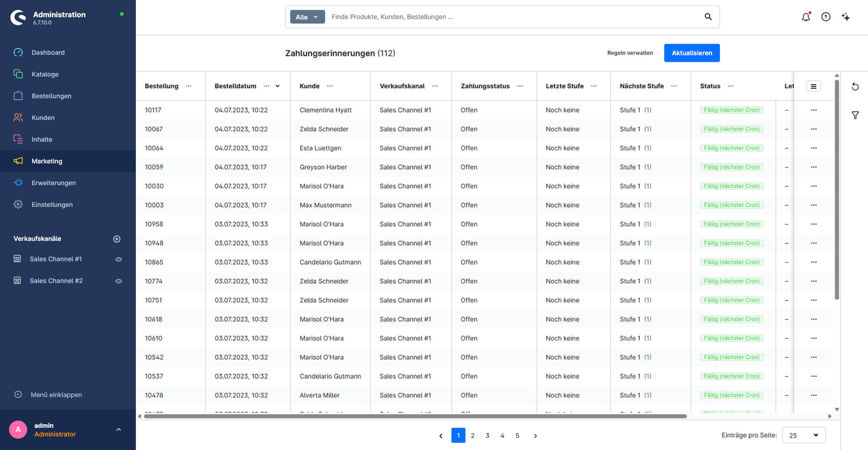The width and height of the screenshot is (868, 450).
Task: Open Einträge pro Seite dropdown
Action: tap(804, 435)
